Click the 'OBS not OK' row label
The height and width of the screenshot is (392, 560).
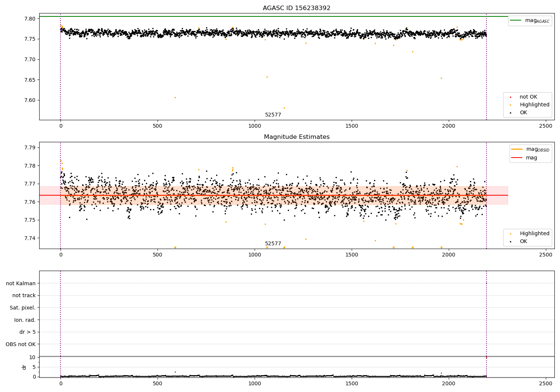[21, 344]
